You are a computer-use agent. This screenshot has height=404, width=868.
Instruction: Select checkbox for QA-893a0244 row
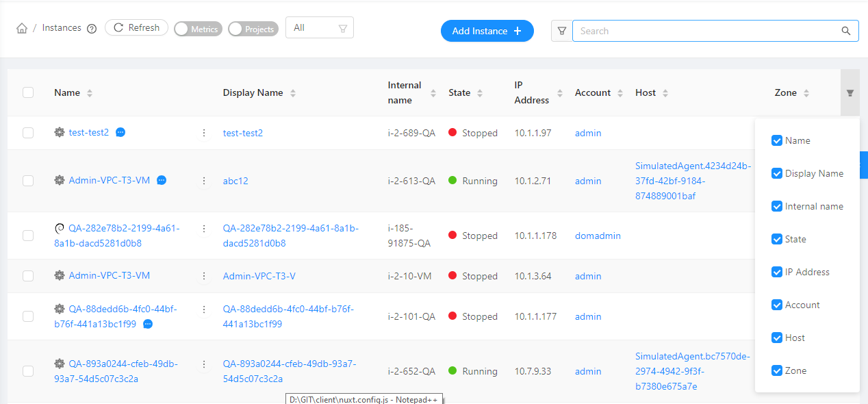click(x=28, y=371)
